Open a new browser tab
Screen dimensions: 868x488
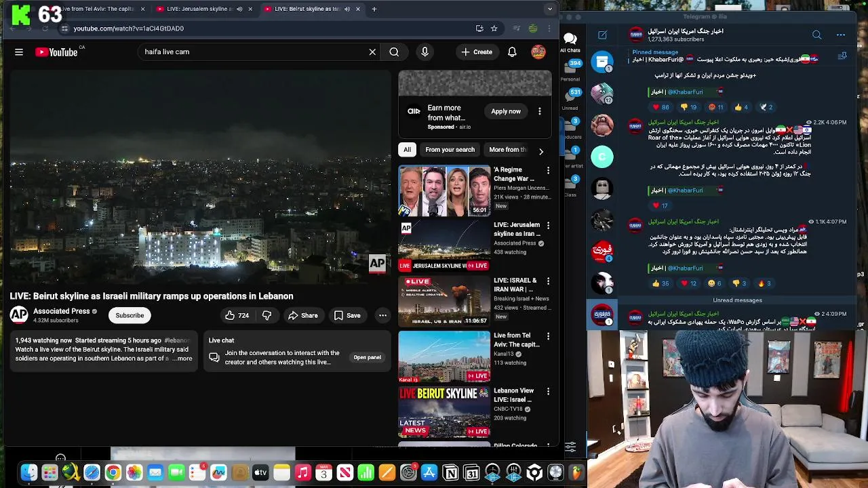(374, 9)
